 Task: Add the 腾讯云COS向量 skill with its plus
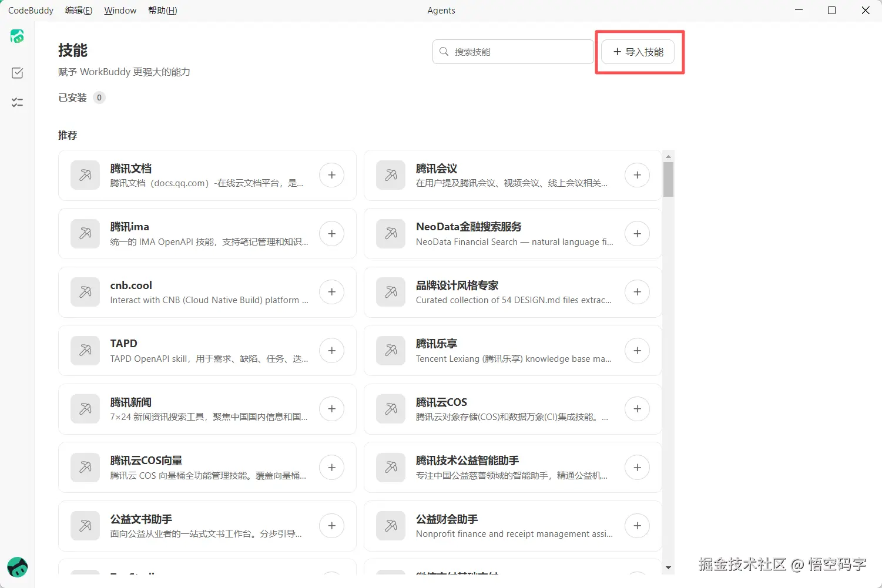[332, 468]
